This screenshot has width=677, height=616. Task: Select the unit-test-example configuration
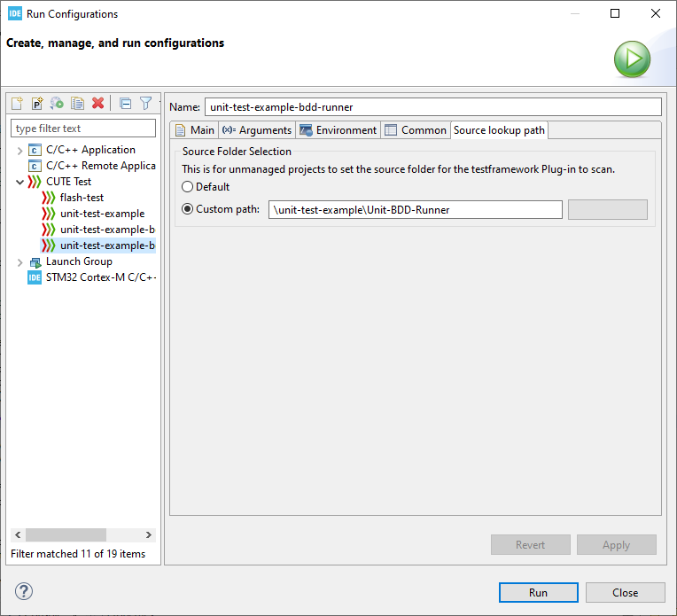pyautogui.click(x=103, y=214)
